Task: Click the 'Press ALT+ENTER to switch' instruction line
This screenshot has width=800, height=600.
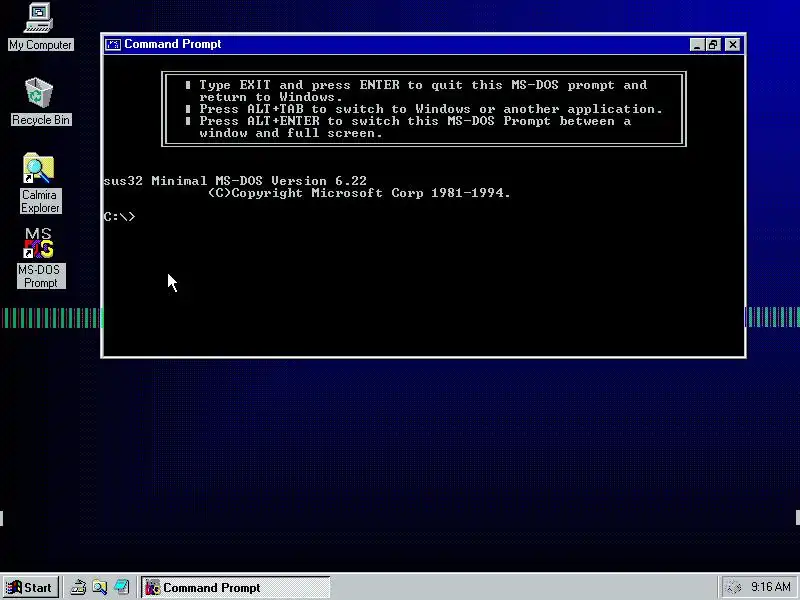Action: point(415,121)
